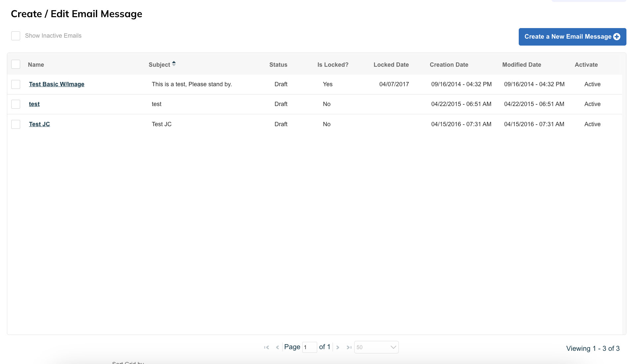Click the 'Show Inactive Emails' label
Screen dimensions: 639x364
click(53, 36)
